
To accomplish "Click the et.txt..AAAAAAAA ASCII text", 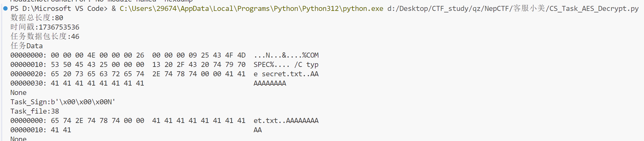I will [286, 120].
